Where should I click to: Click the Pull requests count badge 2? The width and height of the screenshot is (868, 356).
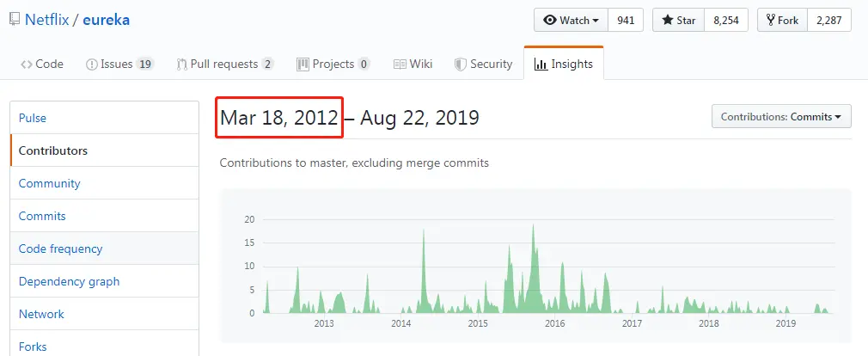click(x=267, y=64)
